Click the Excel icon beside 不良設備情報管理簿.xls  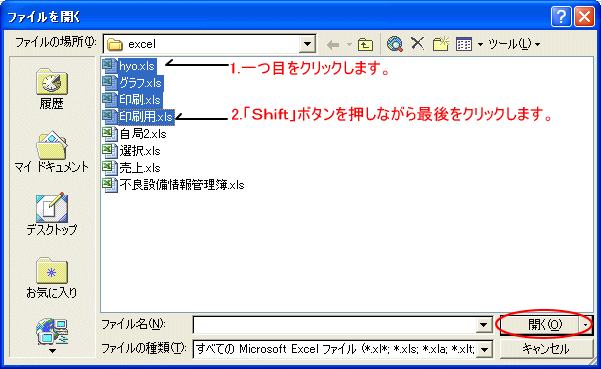[x=110, y=185]
